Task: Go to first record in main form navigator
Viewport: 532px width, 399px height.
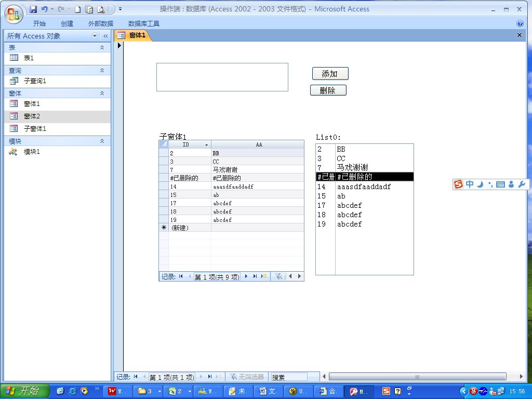Action: [136, 377]
